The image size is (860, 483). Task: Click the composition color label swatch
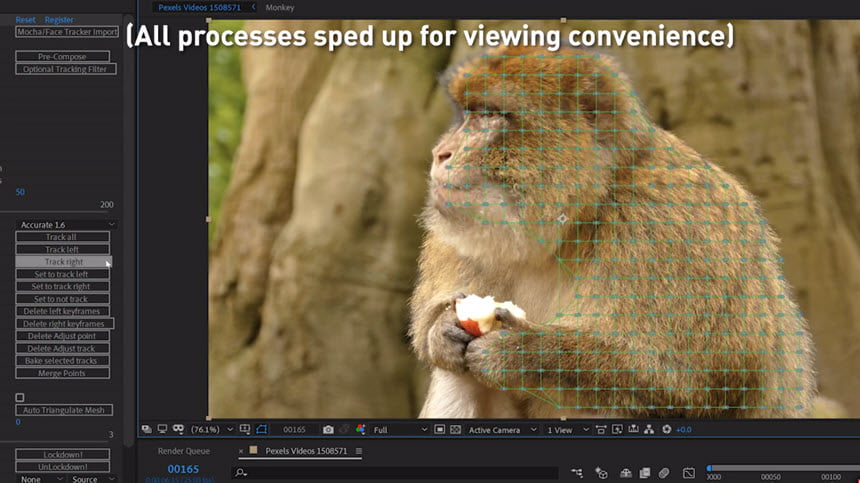[253, 450]
